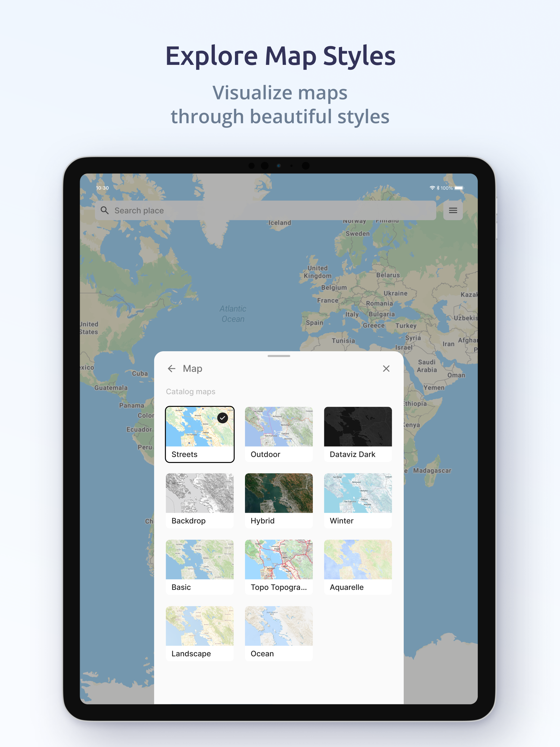Tap the Bluetooth status icon
The image size is (560, 747).
438,188
